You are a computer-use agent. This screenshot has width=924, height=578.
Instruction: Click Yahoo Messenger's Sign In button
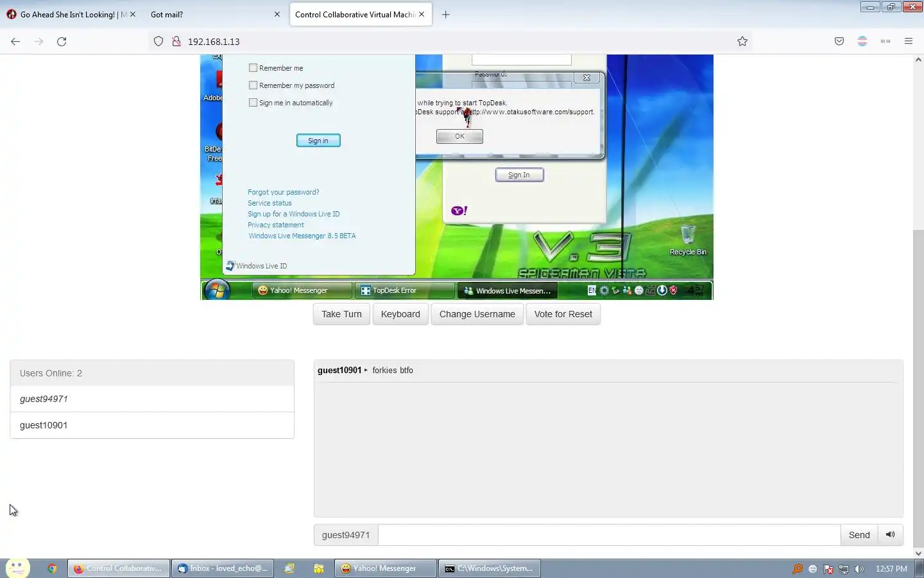[519, 175]
